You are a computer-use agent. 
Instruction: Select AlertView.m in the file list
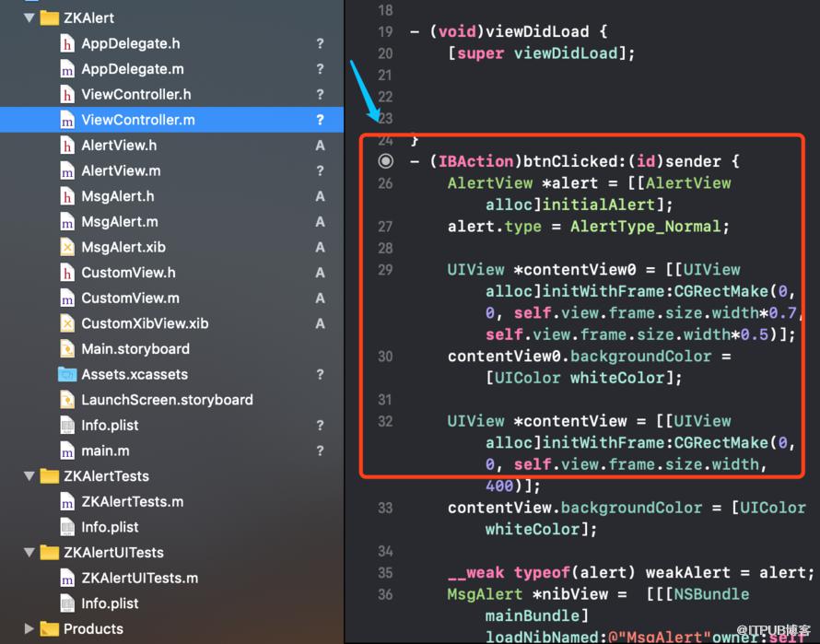tap(121, 171)
